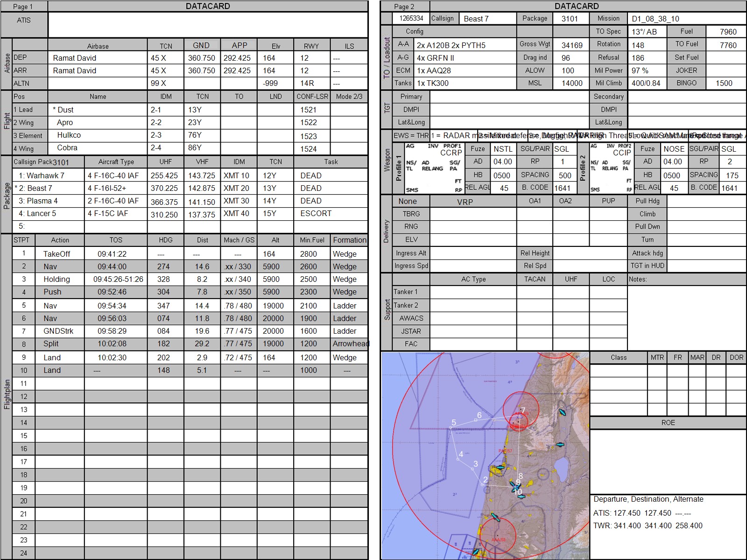The width and height of the screenshot is (747, 560).
Task: Select the steerpoint 4 circle marker
Action: coord(458,459)
